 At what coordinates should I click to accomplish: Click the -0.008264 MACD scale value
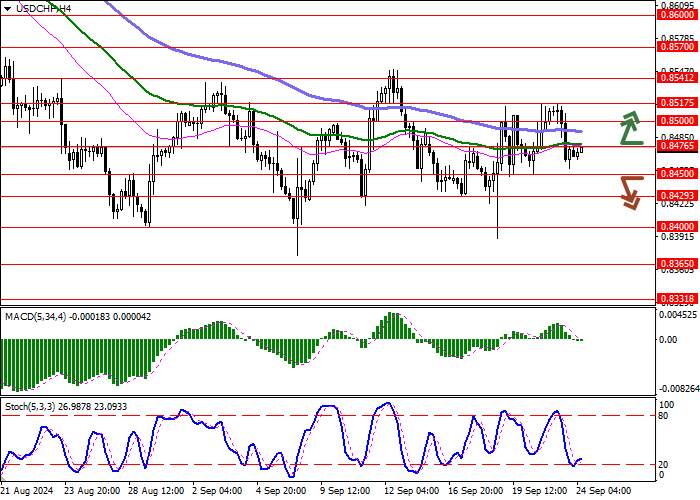point(679,389)
